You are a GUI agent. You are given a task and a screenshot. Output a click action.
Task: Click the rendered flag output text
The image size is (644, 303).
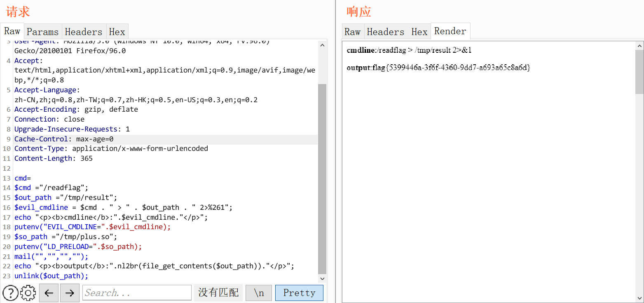438,68
